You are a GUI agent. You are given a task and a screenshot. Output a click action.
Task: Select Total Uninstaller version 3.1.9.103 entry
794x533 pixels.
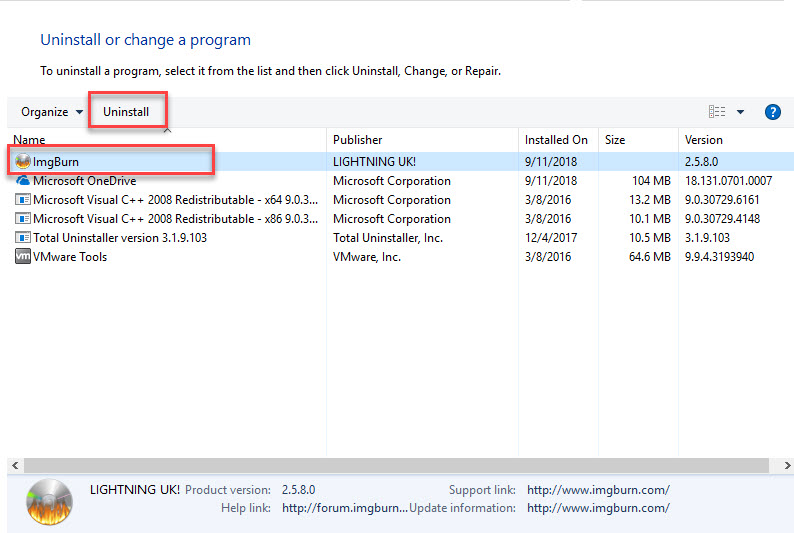tap(120, 238)
